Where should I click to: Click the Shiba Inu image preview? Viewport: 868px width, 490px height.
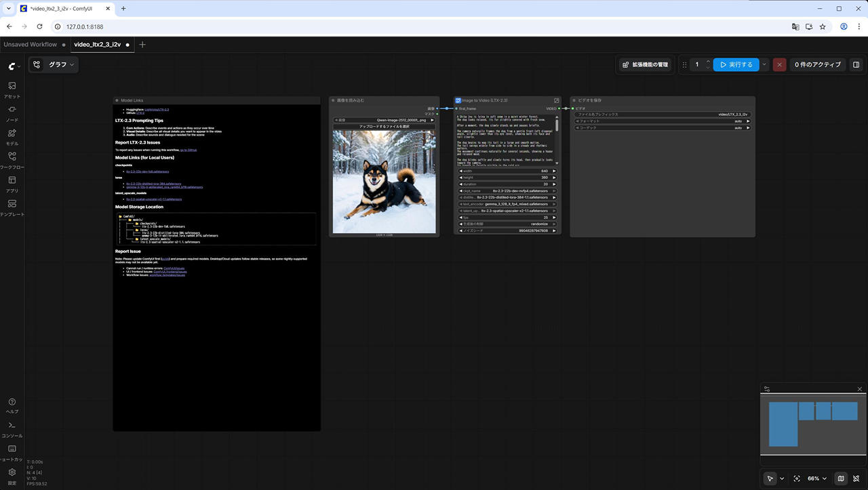point(384,182)
